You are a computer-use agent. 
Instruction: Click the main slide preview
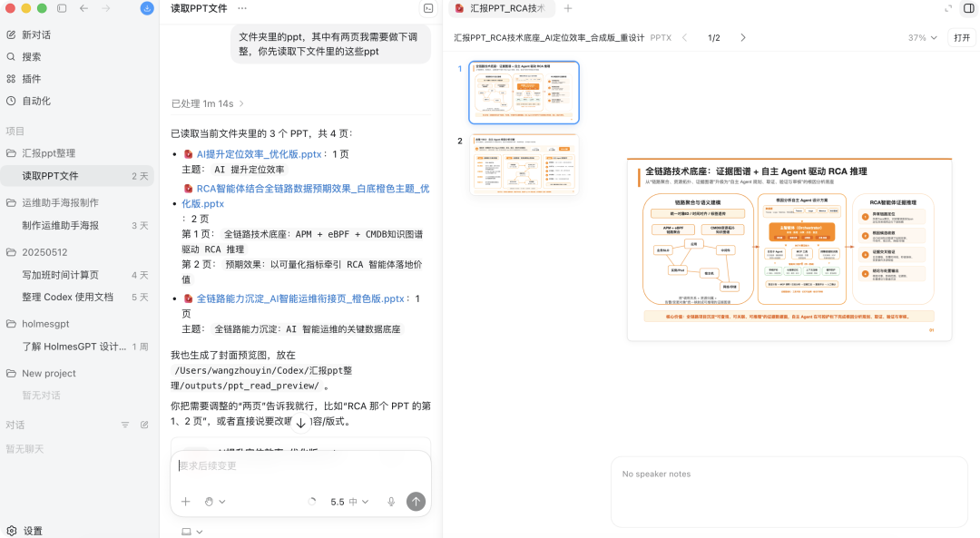pos(789,249)
